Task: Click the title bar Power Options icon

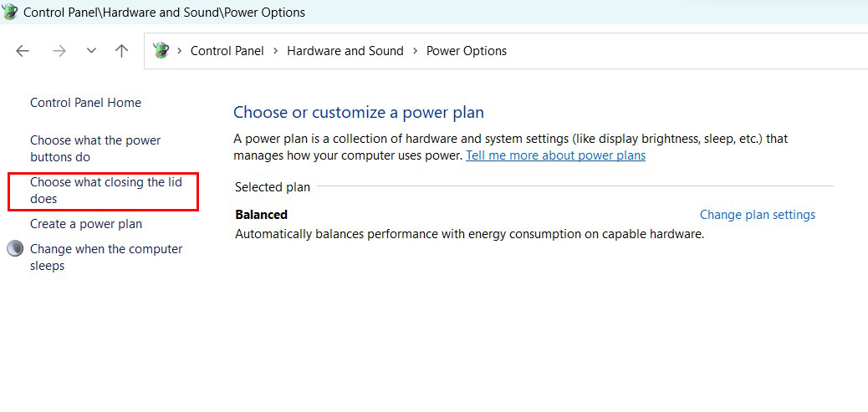Action: (x=11, y=12)
